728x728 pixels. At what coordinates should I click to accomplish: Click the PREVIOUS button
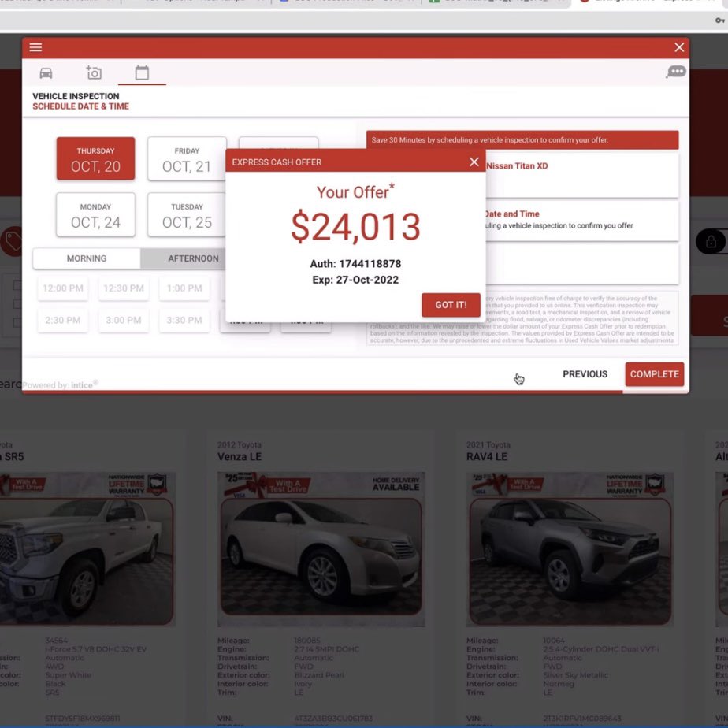tap(585, 374)
